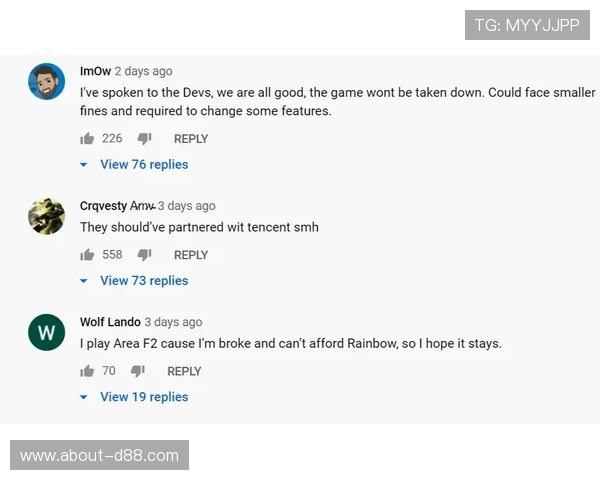Open Crqvesty's profile avatar
The image size is (600, 480).
point(46,216)
